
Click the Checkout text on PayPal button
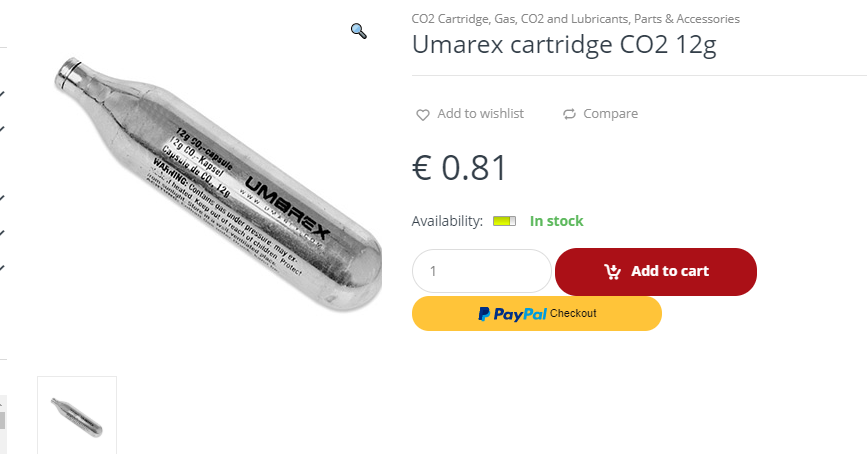(x=573, y=313)
